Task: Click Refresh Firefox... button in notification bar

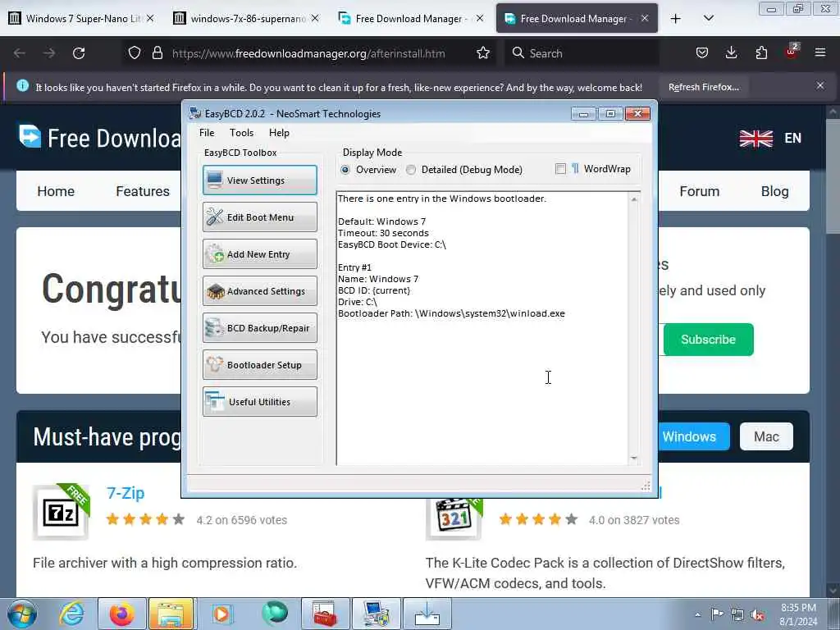Action: pyautogui.click(x=704, y=87)
